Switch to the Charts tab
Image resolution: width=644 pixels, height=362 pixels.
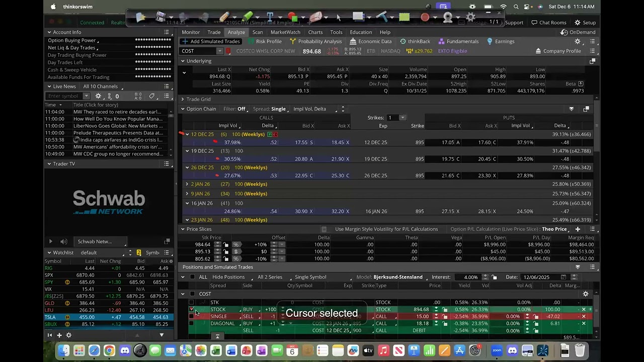pos(315,32)
